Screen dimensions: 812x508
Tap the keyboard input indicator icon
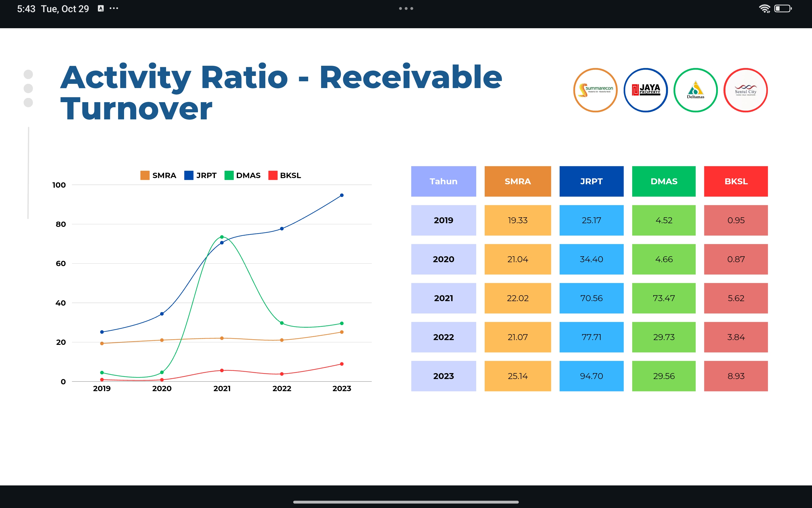(101, 8)
